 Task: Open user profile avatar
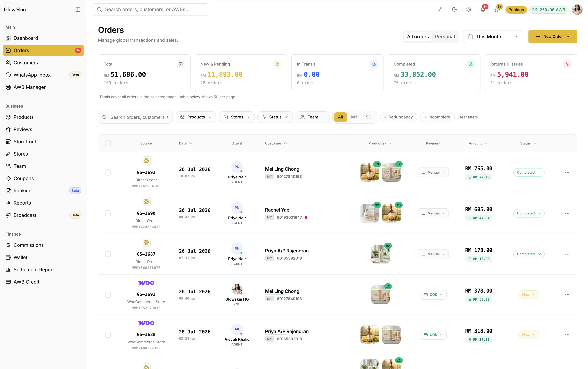pos(577,10)
